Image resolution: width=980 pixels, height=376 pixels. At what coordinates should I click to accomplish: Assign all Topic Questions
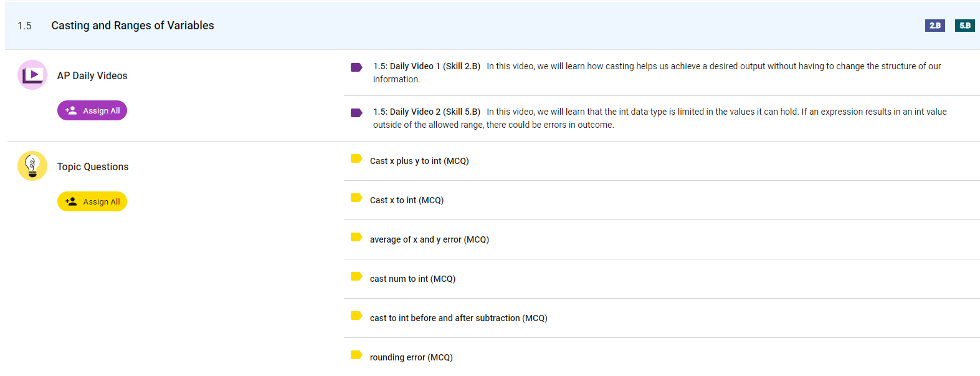[92, 201]
